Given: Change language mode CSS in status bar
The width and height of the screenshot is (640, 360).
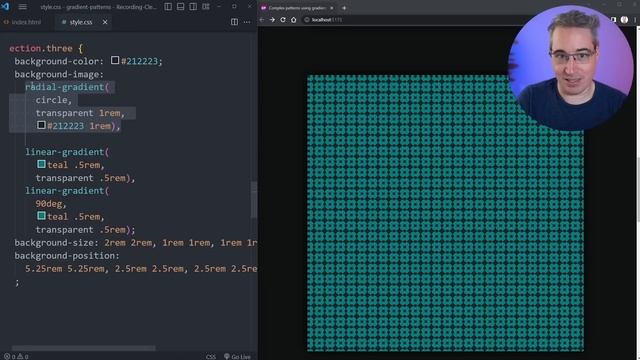Looking at the screenshot, I should point(211,356).
